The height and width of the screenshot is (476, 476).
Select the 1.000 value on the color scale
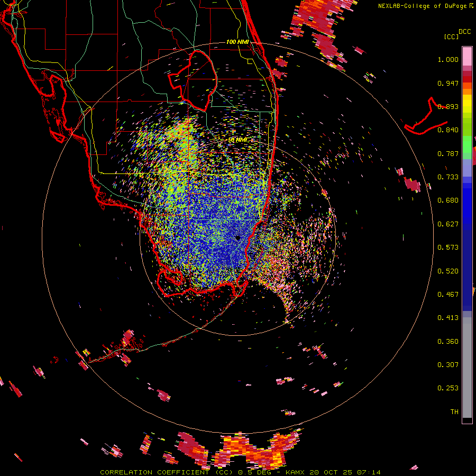coord(448,59)
